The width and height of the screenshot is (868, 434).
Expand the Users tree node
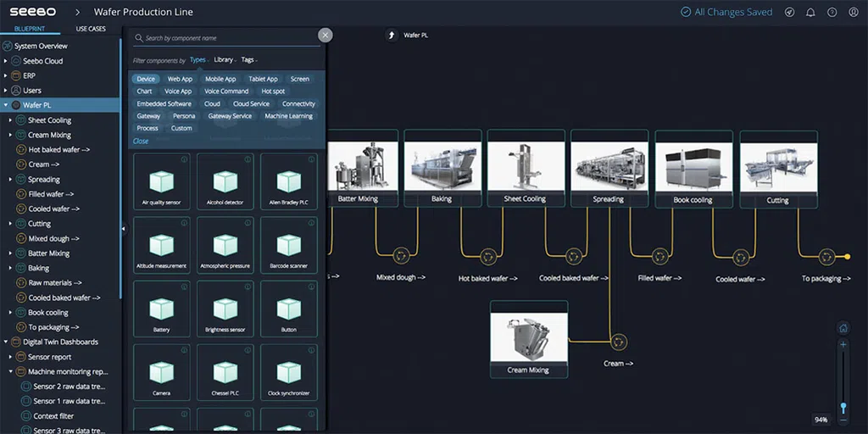(6, 90)
